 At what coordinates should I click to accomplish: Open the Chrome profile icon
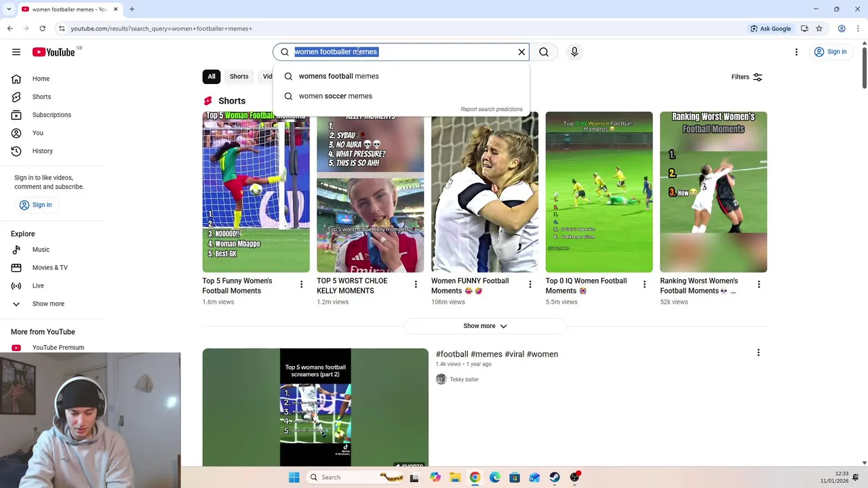click(x=842, y=28)
